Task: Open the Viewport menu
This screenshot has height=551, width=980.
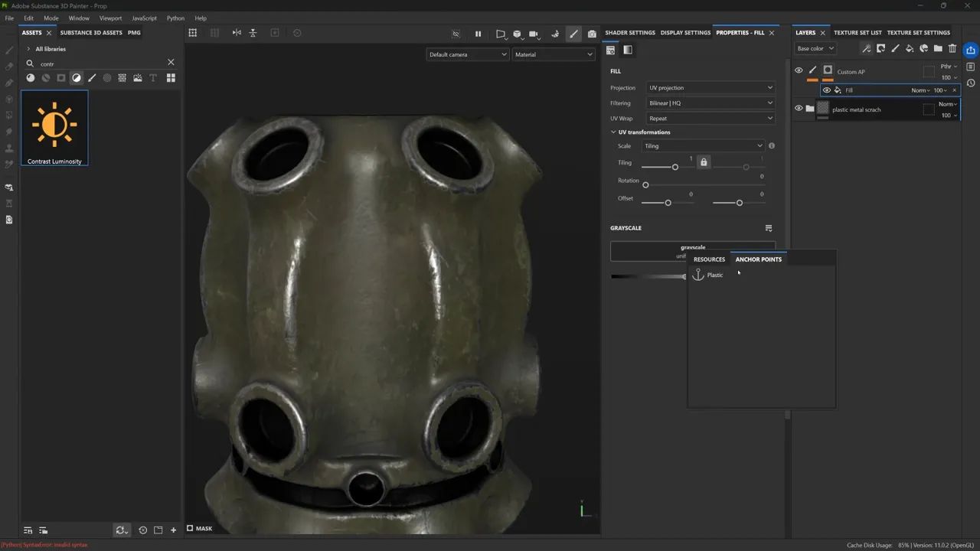Action: (x=110, y=18)
